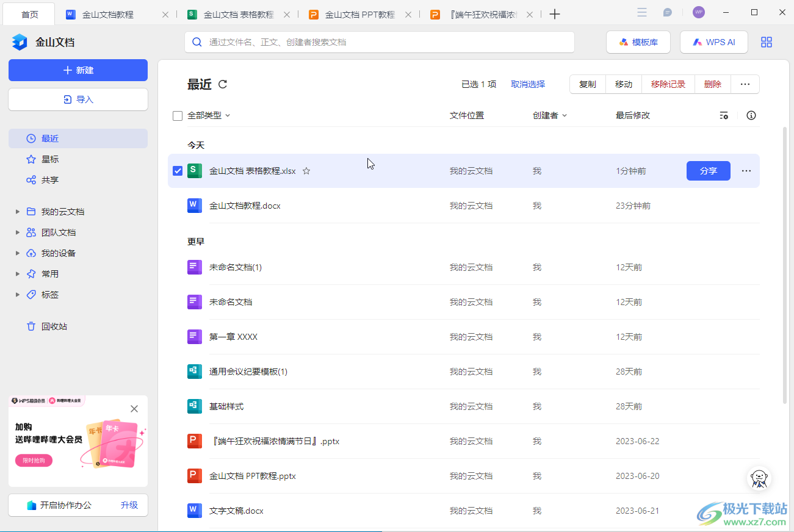Image resolution: width=794 pixels, height=532 pixels.
Task: Click the icon of 通用会议纪要模板(1)
Action: pos(195,372)
